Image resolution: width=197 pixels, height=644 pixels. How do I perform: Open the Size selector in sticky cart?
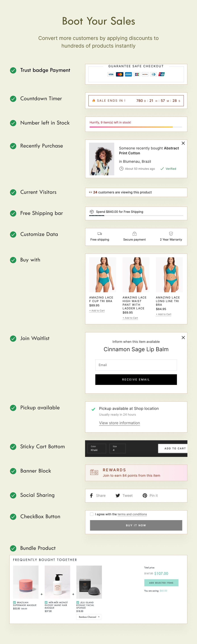pos(117,448)
